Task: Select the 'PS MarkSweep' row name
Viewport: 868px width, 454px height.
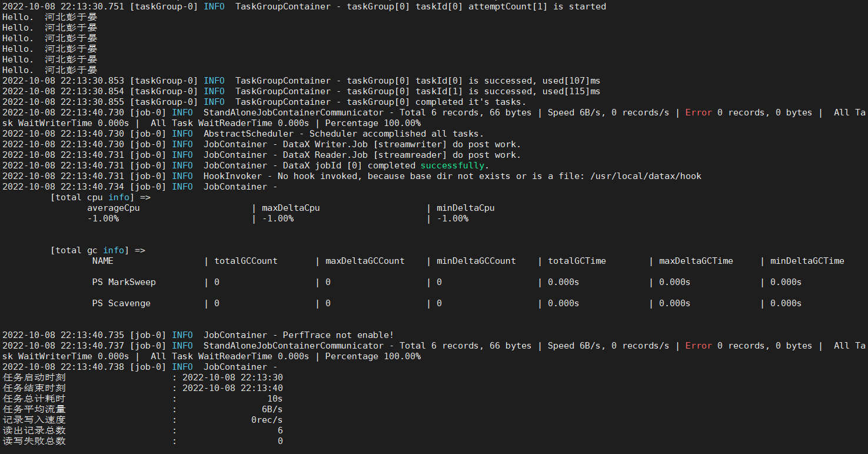Action: pyautogui.click(x=124, y=282)
